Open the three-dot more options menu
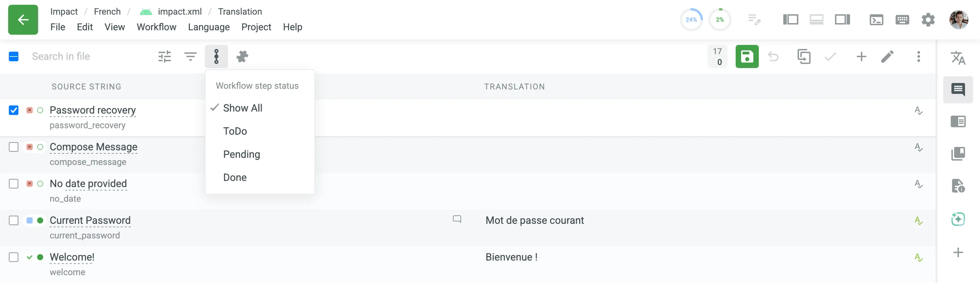 point(918,57)
